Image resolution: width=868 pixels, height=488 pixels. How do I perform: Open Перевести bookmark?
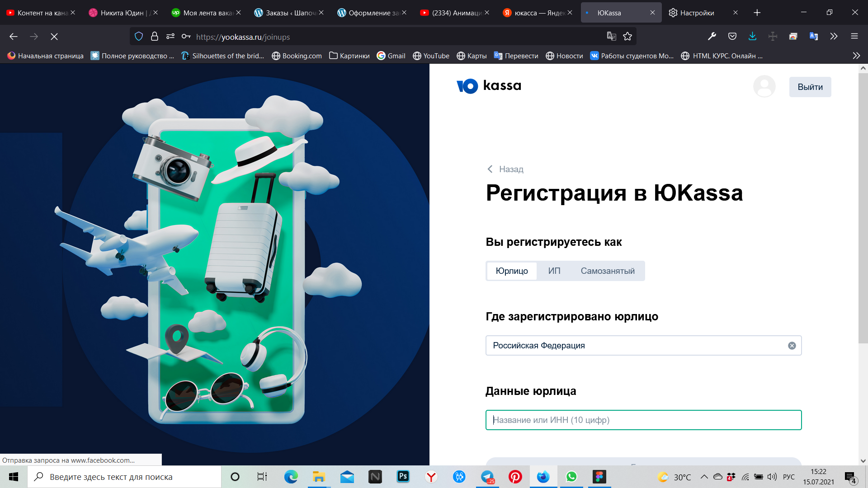click(516, 56)
